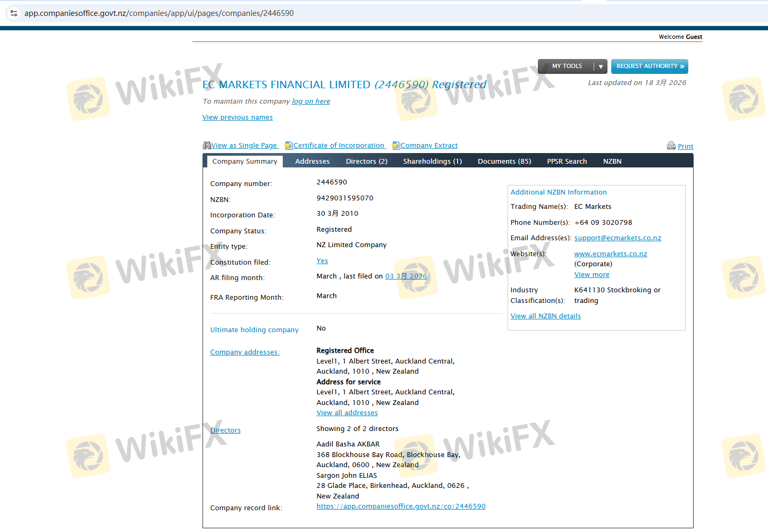Screen dimensions: 768x532
Task: Click the View previous names link
Action: pyautogui.click(x=237, y=117)
